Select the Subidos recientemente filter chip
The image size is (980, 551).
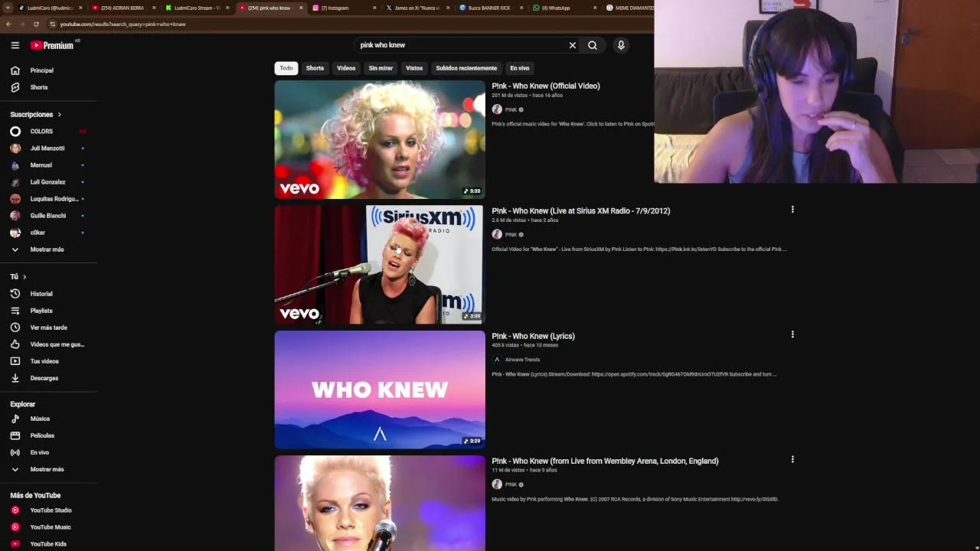[x=466, y=68]
